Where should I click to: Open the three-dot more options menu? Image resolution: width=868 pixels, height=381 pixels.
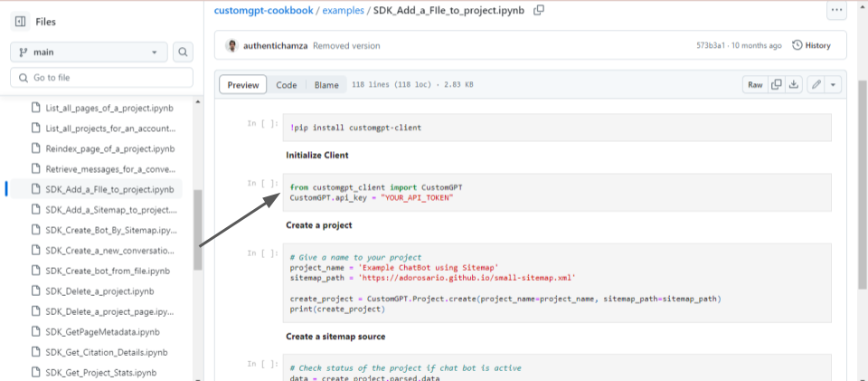point(836,10)
